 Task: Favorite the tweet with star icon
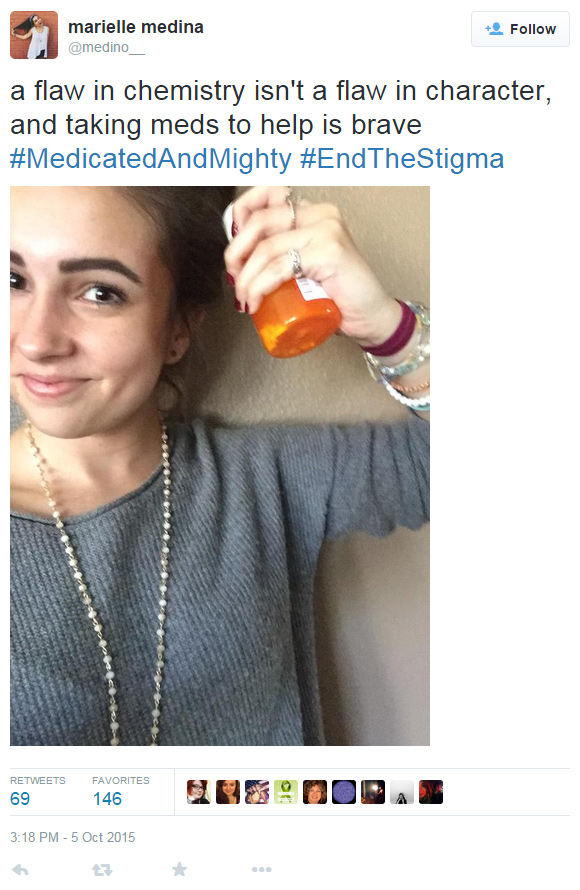coord(179,868)
